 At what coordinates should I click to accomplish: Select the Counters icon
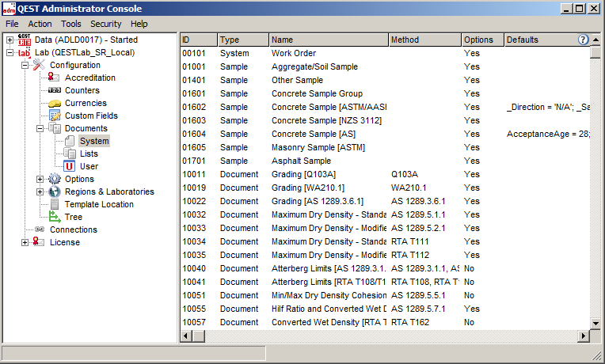point(54,90)
